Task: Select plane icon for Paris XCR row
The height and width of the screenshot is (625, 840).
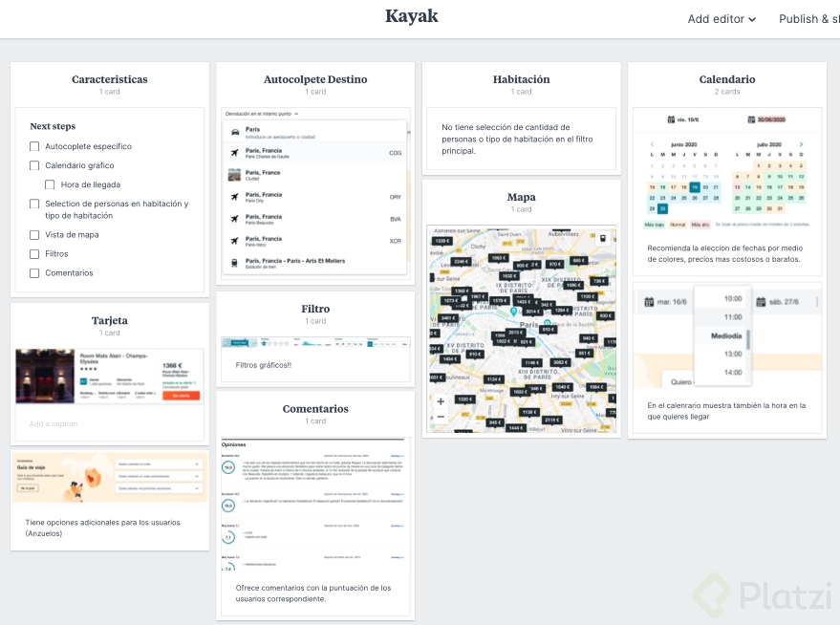Action: click(235, 241)
